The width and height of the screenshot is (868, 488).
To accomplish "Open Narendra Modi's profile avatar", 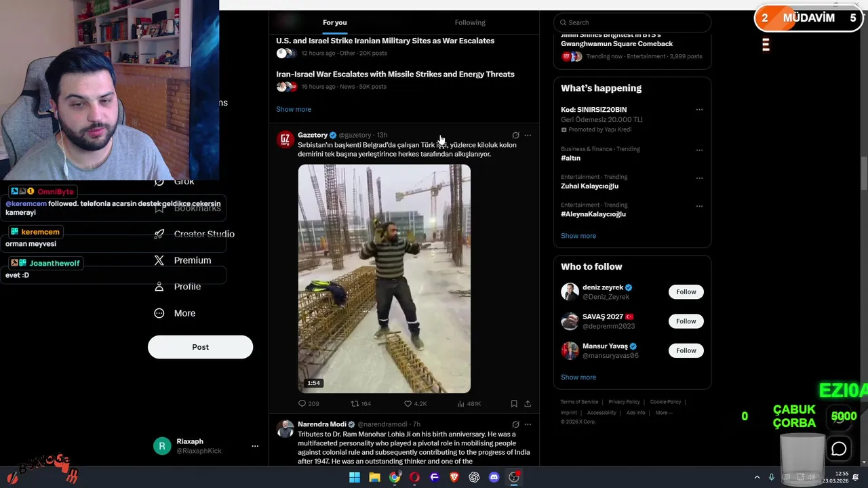I will (x=285, y=429).
